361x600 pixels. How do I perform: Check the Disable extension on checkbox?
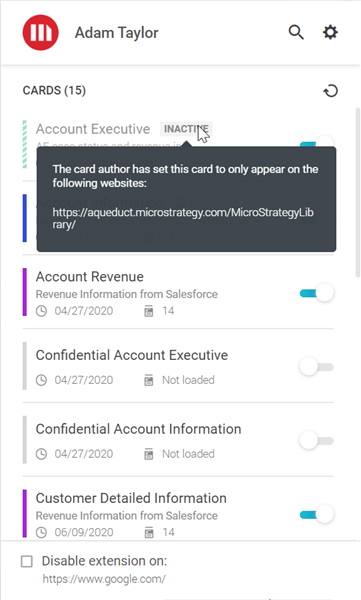(x=27, y=561)
